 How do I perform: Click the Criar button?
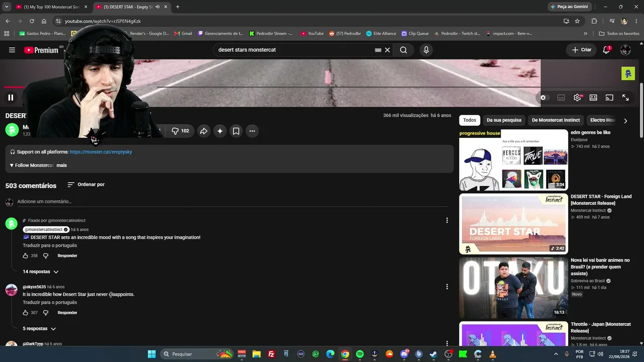coord(582,50)
